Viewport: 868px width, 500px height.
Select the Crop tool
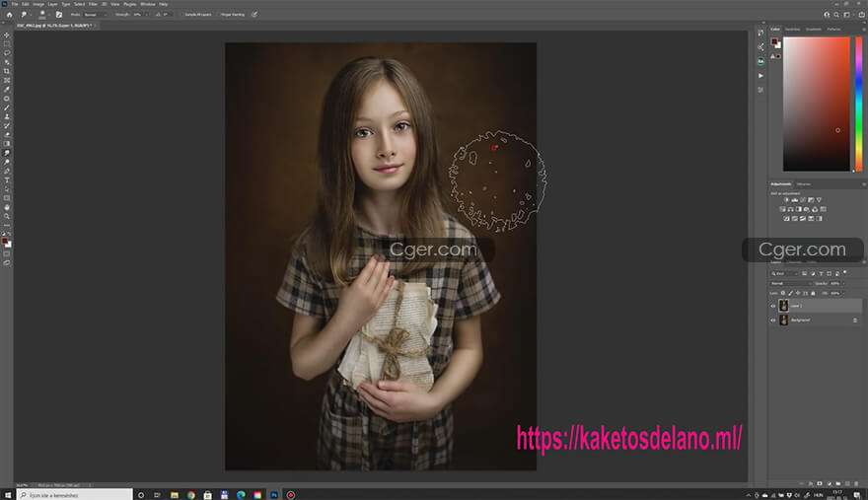click(x=7, y=71)
